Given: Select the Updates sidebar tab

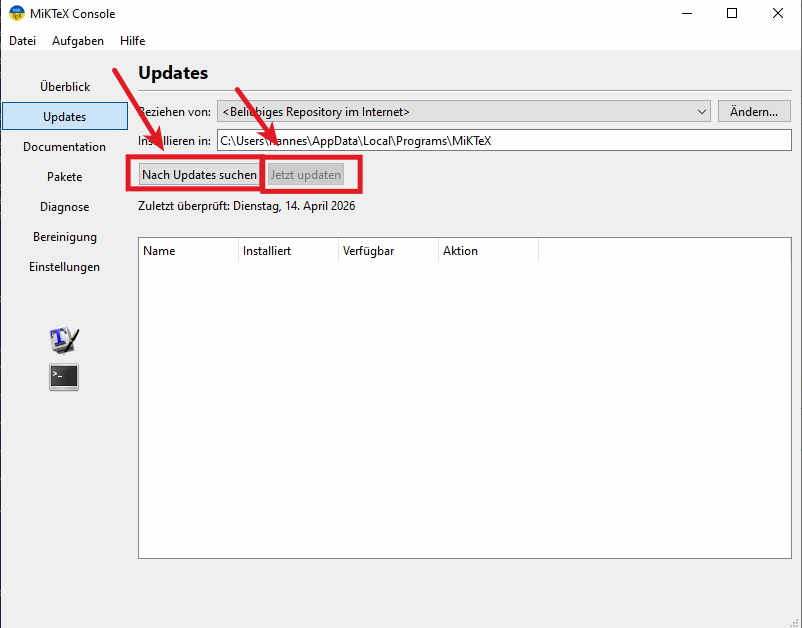Looking at the screenshot, I should 65,117.
